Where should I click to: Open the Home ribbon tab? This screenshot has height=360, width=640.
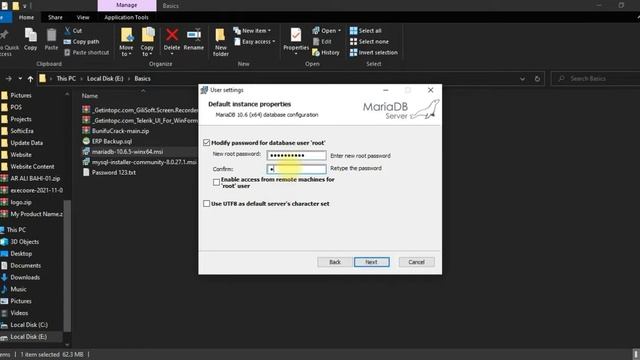click(x=26, y=18)
